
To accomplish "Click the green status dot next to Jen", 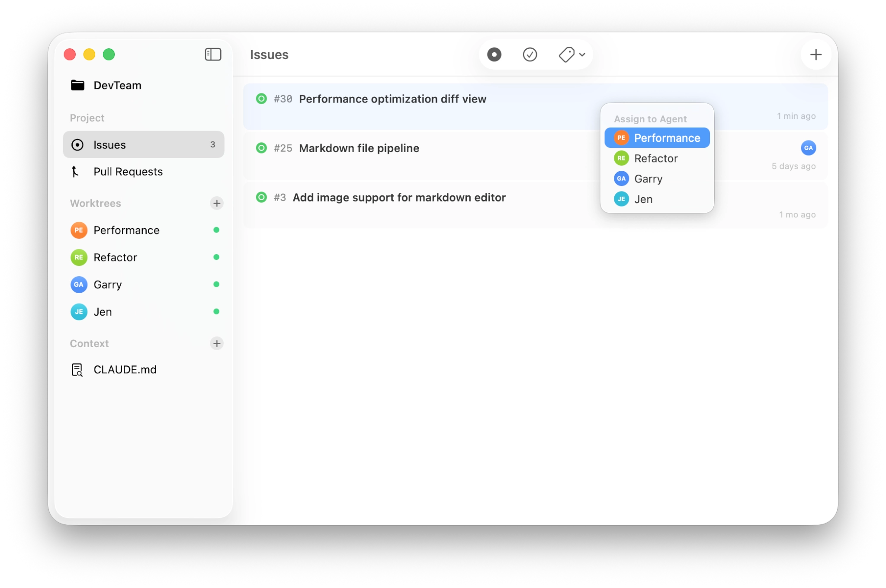I will point(217,311).
